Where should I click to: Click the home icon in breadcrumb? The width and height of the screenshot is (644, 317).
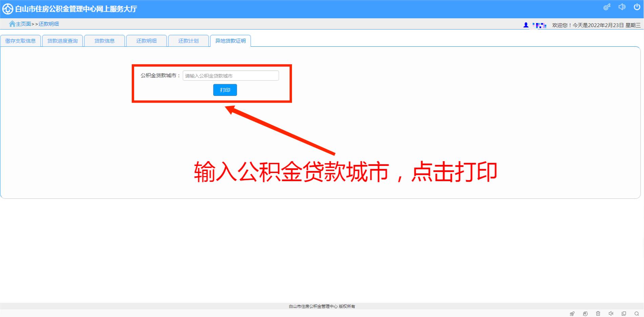[x=12, y=24]
